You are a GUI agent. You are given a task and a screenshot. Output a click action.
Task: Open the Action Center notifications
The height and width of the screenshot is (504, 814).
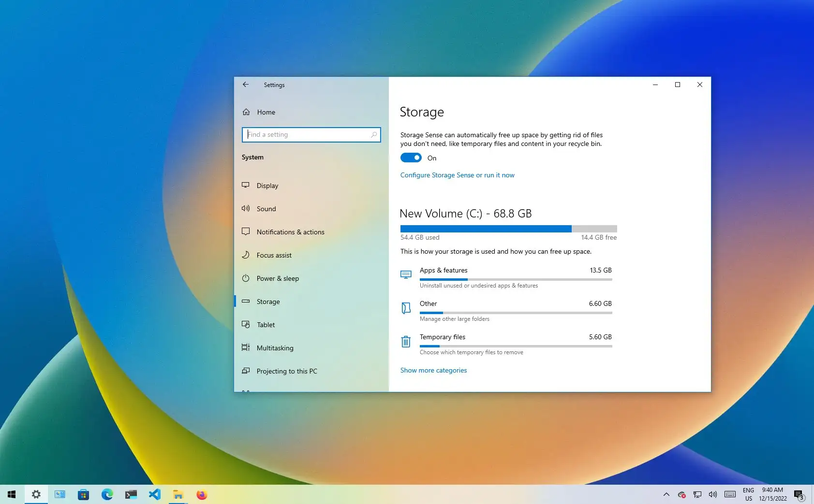click(x=798, y=494)
